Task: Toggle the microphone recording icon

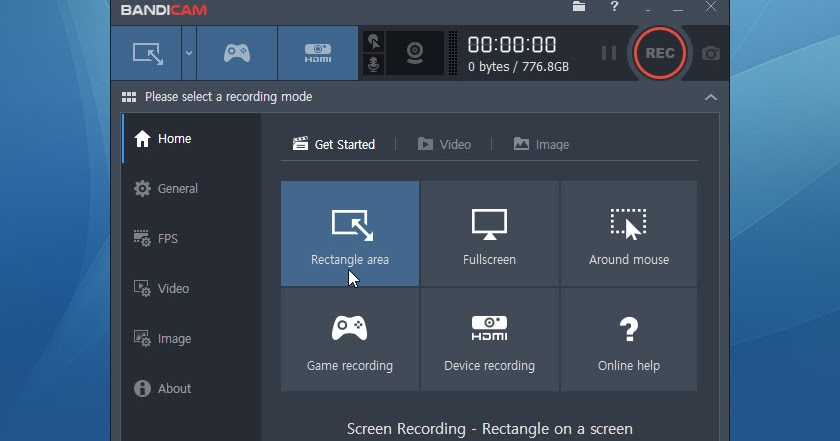Action: pos(374,65)
